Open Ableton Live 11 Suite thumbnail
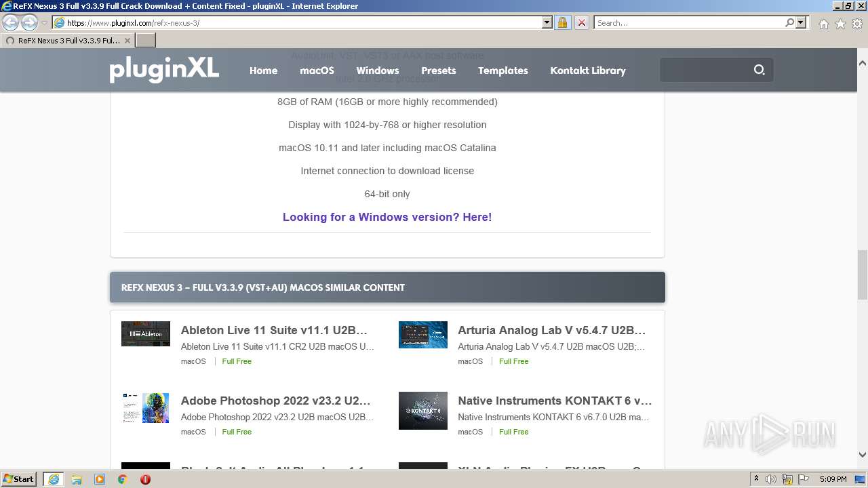The height and width of the screenshot is (488, 868). click(146, 333)
